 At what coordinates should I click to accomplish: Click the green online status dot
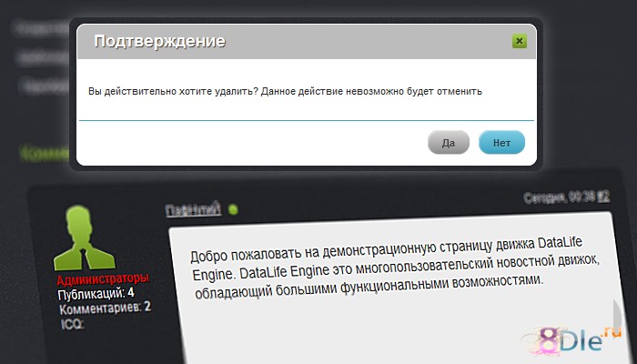[x=233, y=209]
